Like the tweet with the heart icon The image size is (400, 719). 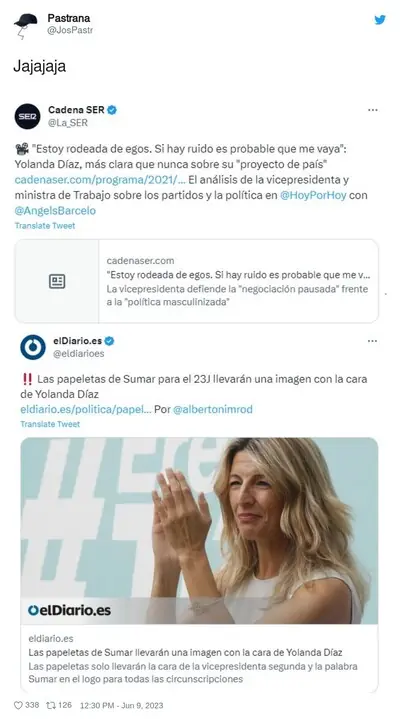point(18,705)
